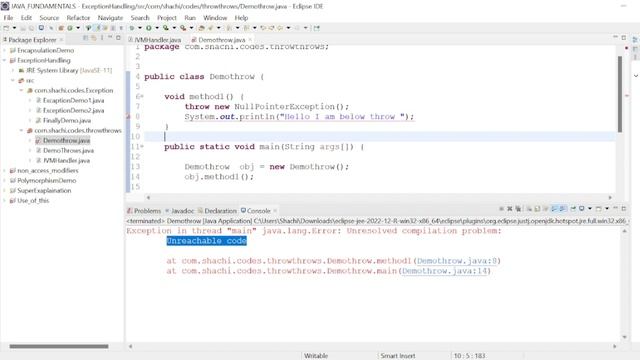
Task: Click the Save All toolbar icon
Action: pos(31,28)
